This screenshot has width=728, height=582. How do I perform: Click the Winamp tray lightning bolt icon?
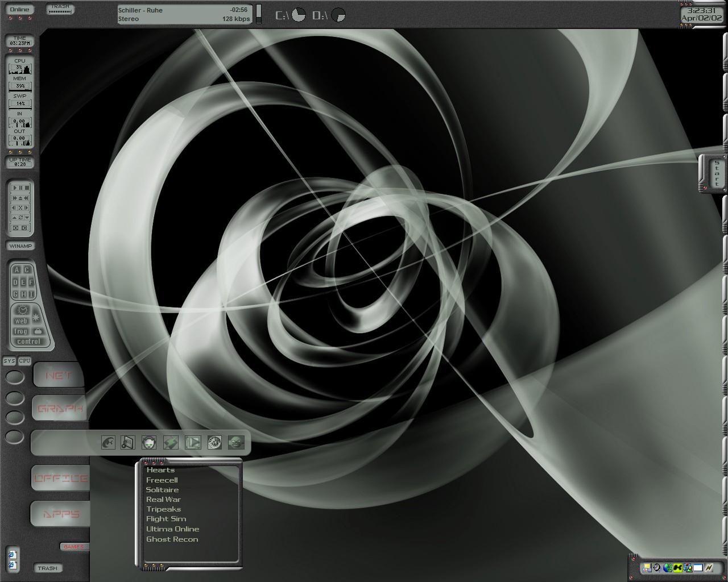[709, 568]
